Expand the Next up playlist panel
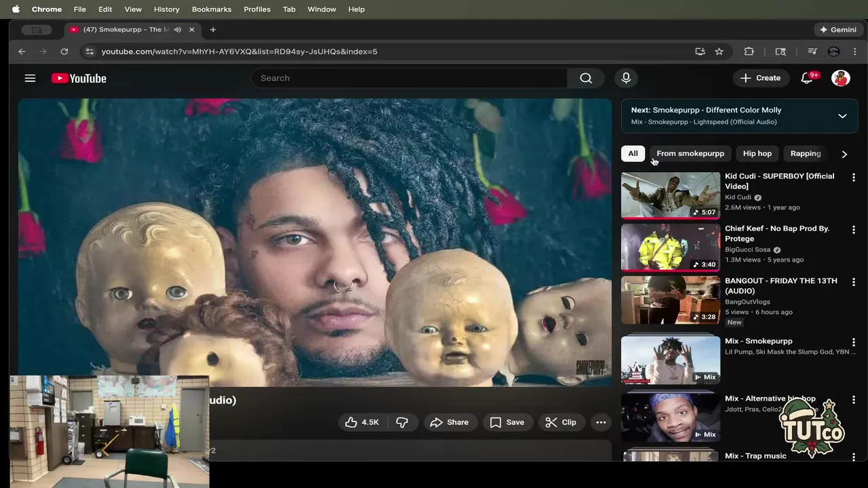 842,116
